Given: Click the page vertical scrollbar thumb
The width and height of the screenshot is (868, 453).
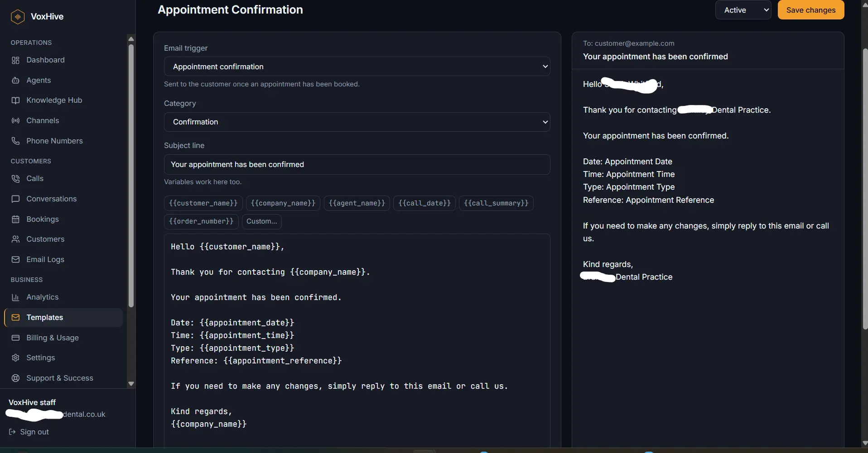Looking at the screenshot, I should tap(865, 188).
